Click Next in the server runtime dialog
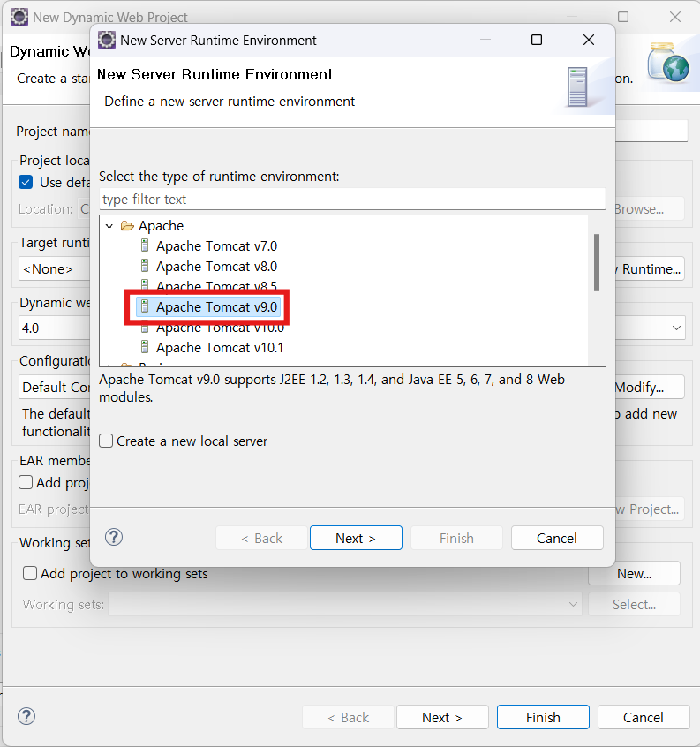The height and width of the screenshot is (747, 700). point(356,538)
